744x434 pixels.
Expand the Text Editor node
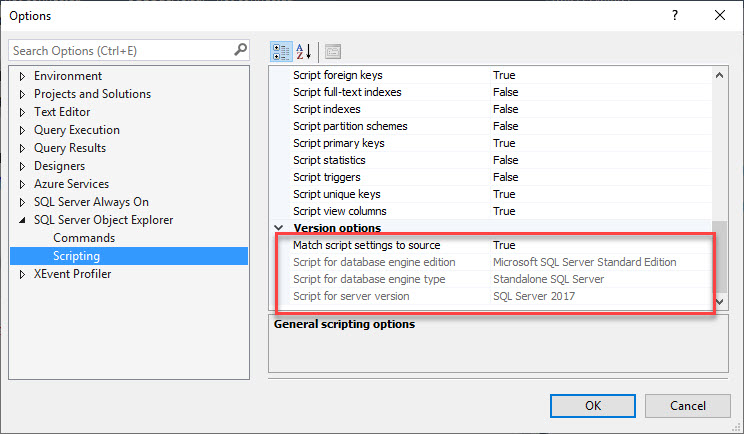22,112
